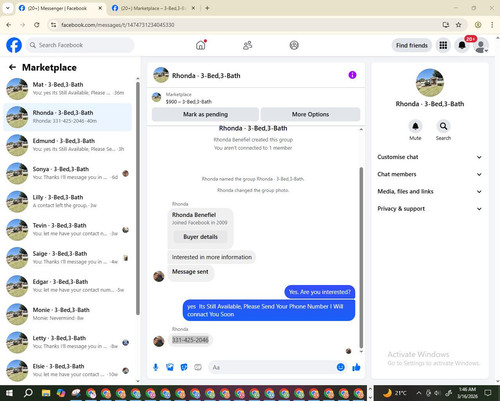Open the account profile avatar menu

pyautogui.click(x=481, y=46)
